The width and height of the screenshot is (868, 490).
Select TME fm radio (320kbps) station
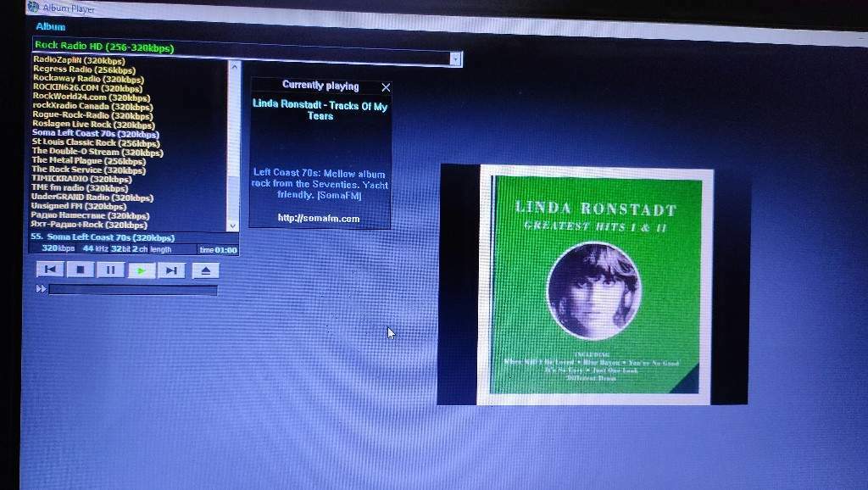tap(80, 187)
